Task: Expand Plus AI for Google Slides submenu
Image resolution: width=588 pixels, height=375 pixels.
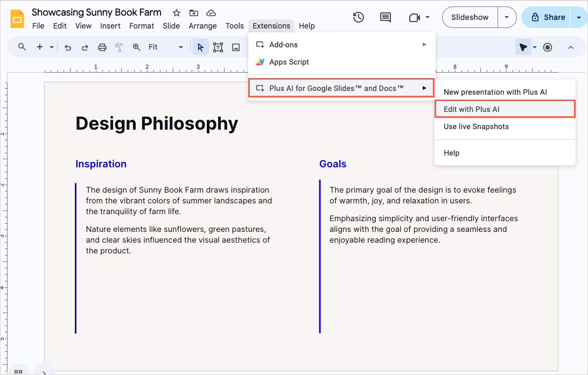Action: click(341, 88)
